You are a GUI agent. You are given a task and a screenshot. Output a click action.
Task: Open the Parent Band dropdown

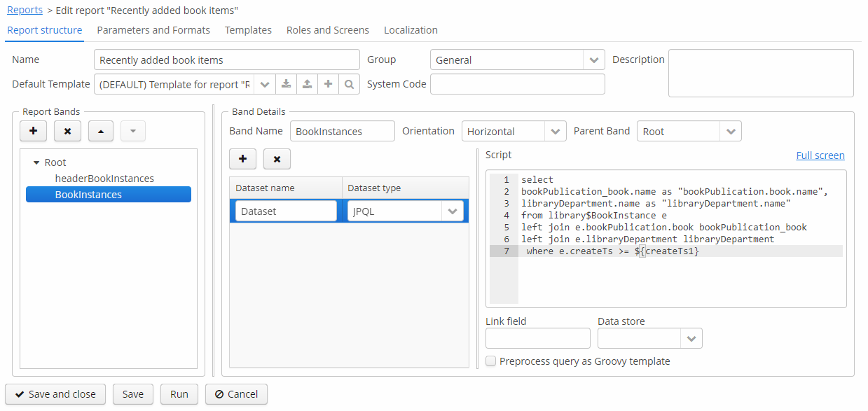(731, 132)
